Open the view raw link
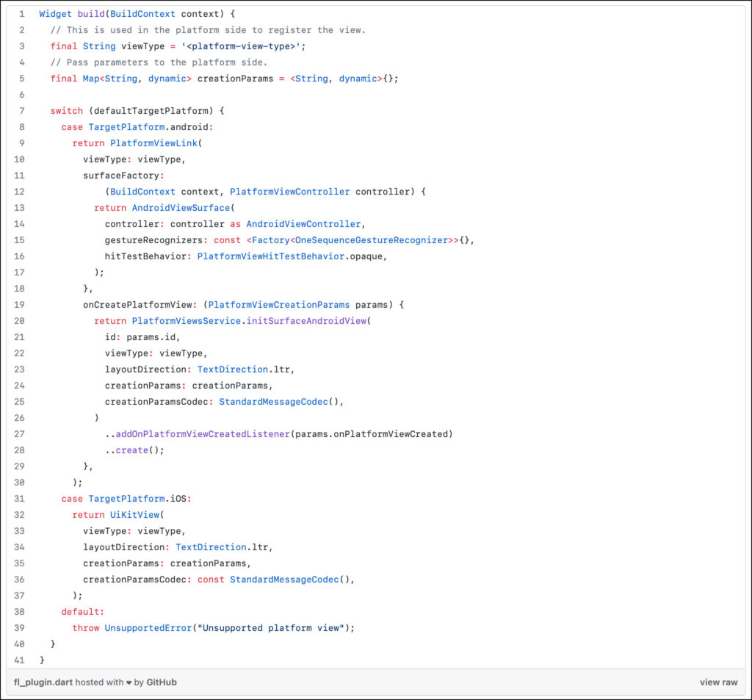Viewport: 752px width, 700px height. point(718,682)
